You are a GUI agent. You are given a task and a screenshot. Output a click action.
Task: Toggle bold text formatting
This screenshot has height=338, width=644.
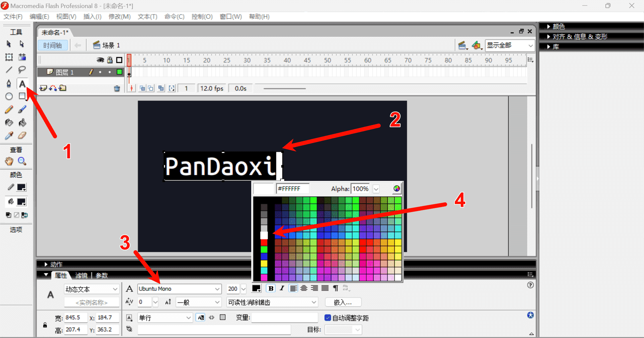pyautogui.click(x=271, y=288)
